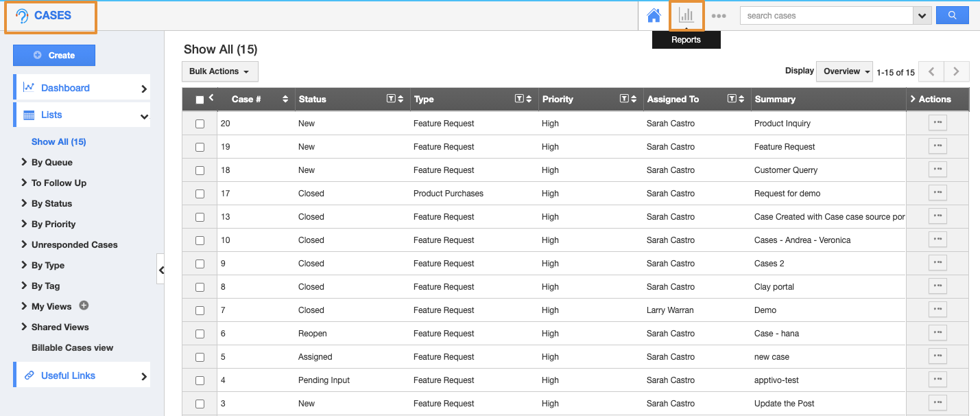Click into the search cases field
The width and height of the screenshot is (980, 416).
click(826, 15)
